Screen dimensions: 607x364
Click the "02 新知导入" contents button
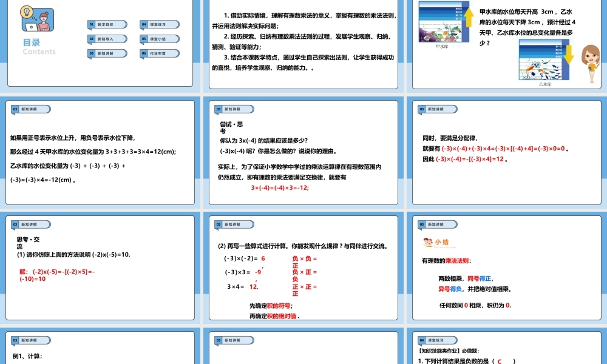tap(107, 39)
